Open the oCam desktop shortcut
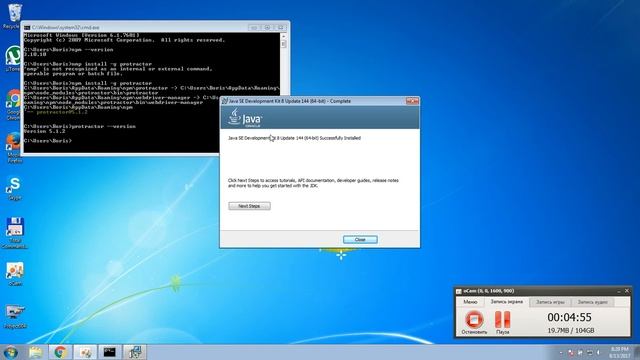The height and width of the screenshot is (360, 640). coord(15,274)
